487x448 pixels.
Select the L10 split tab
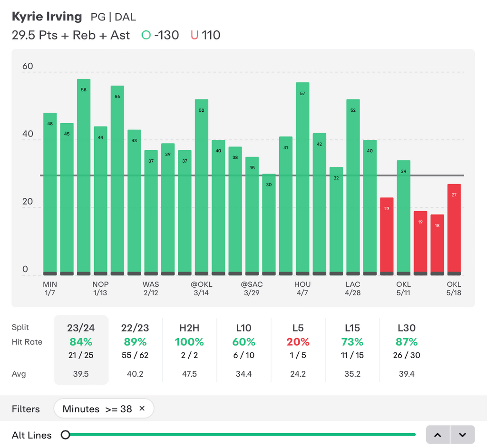point(244,350)
